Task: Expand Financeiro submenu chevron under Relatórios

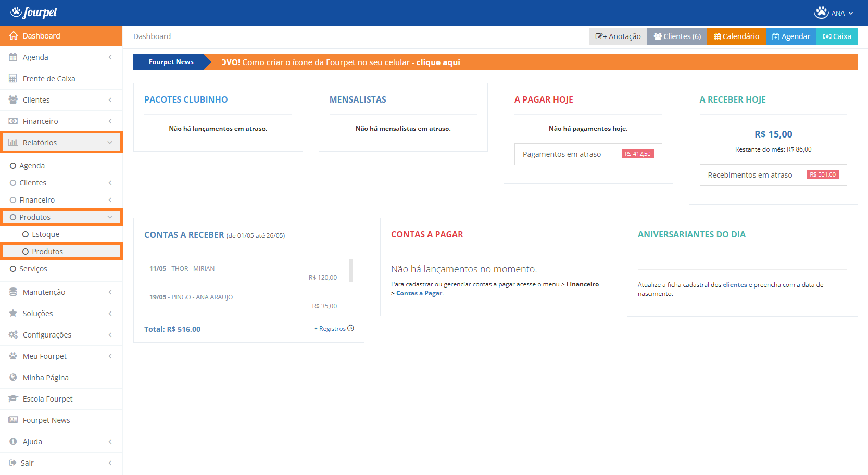Action: [x=110, y=200]
